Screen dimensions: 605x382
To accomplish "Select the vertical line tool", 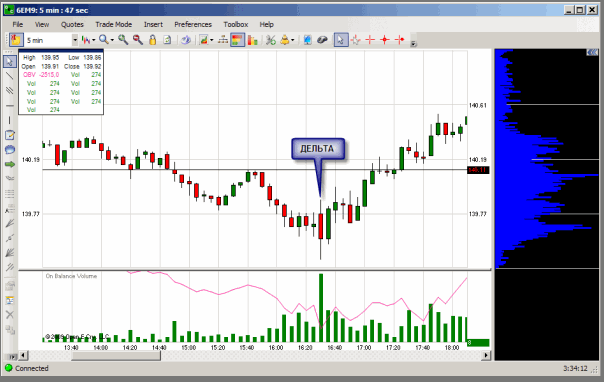I will point(10,120).
